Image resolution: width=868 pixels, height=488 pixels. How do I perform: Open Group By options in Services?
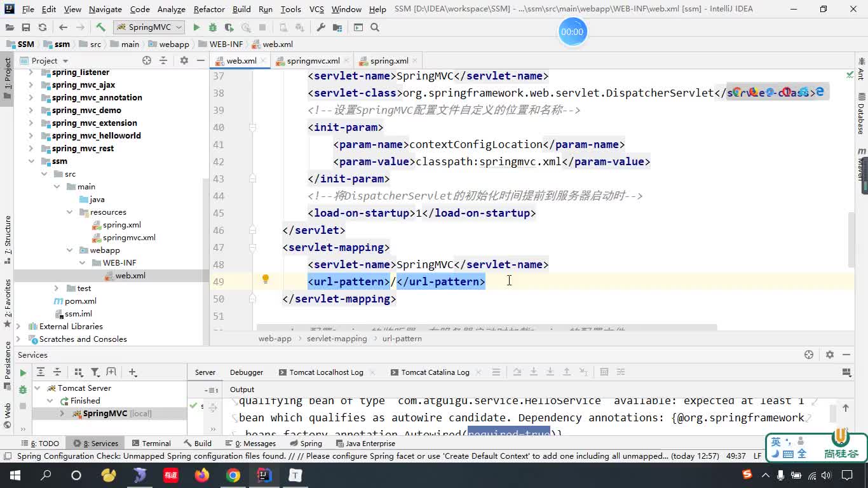79,372
